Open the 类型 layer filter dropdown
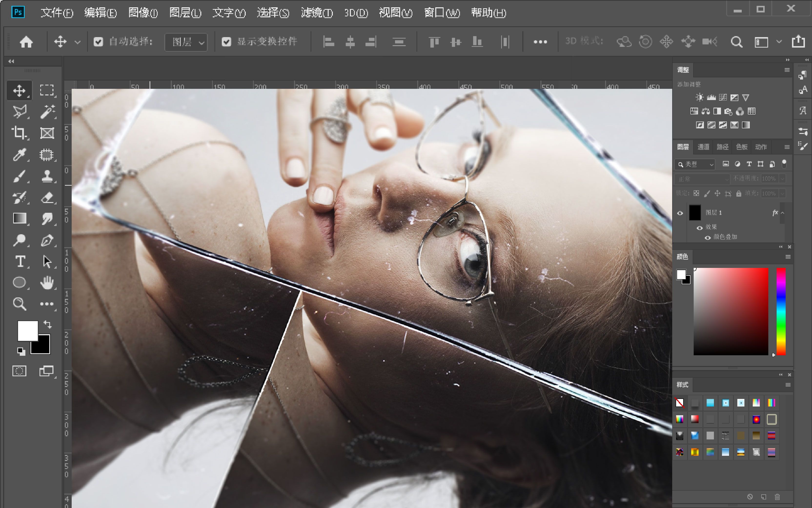The image size is (812, 508). point(695,164)
